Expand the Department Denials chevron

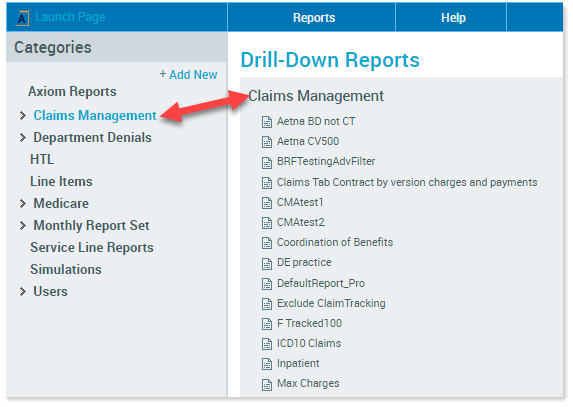[x=23, y=138]
